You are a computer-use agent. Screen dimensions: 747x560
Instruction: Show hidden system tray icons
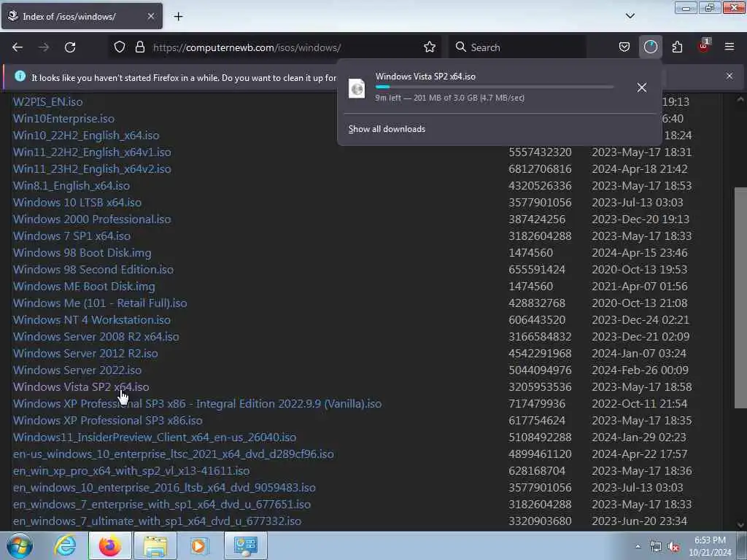[638, 547]
